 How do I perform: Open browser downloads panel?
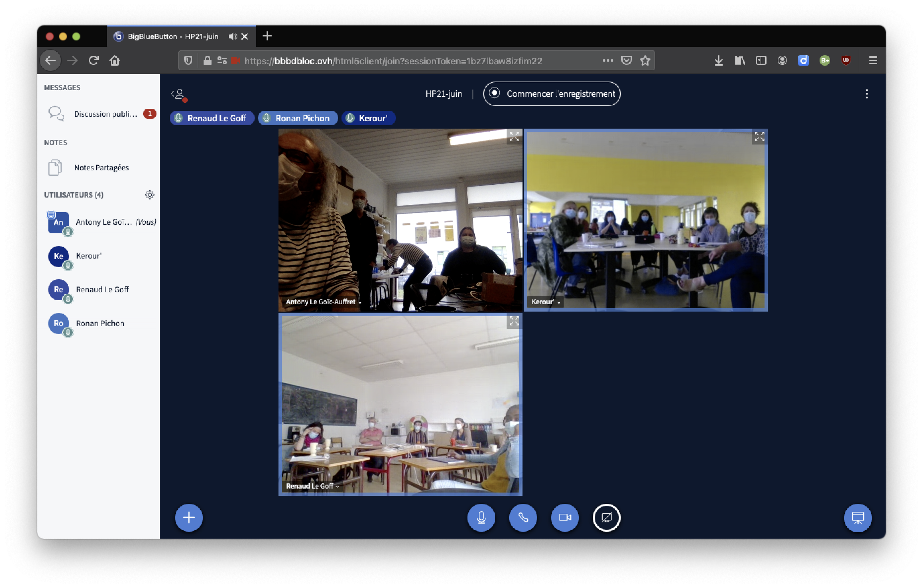point(719,60)
